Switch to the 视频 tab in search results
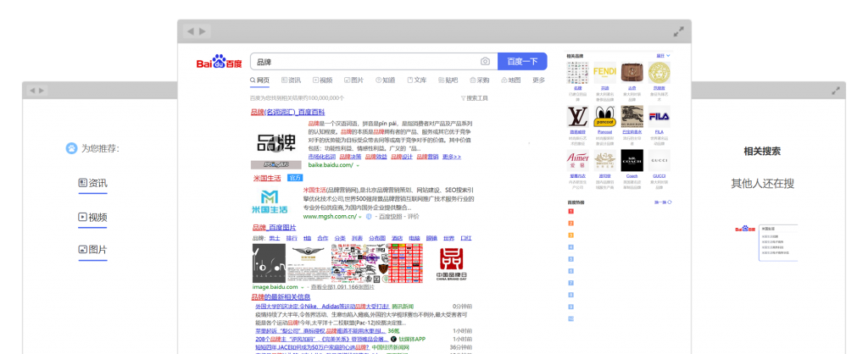The height and width of the screenshot is (354, 868). pos(323,80)
